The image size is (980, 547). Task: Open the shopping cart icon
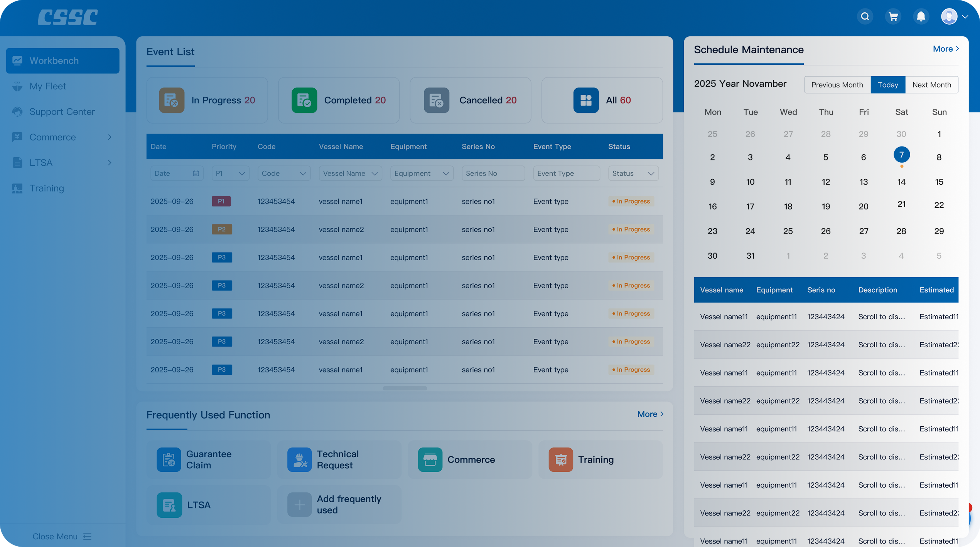[893, 17]
